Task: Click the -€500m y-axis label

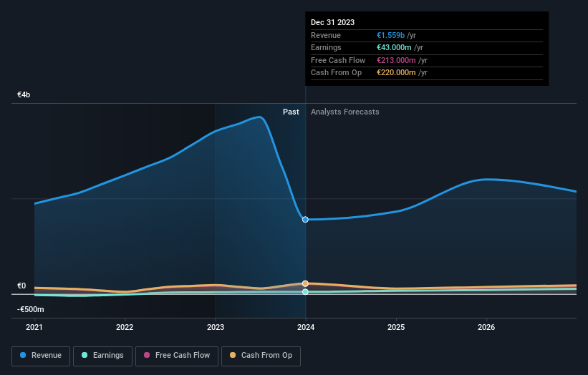Action: tap(30, 309)
